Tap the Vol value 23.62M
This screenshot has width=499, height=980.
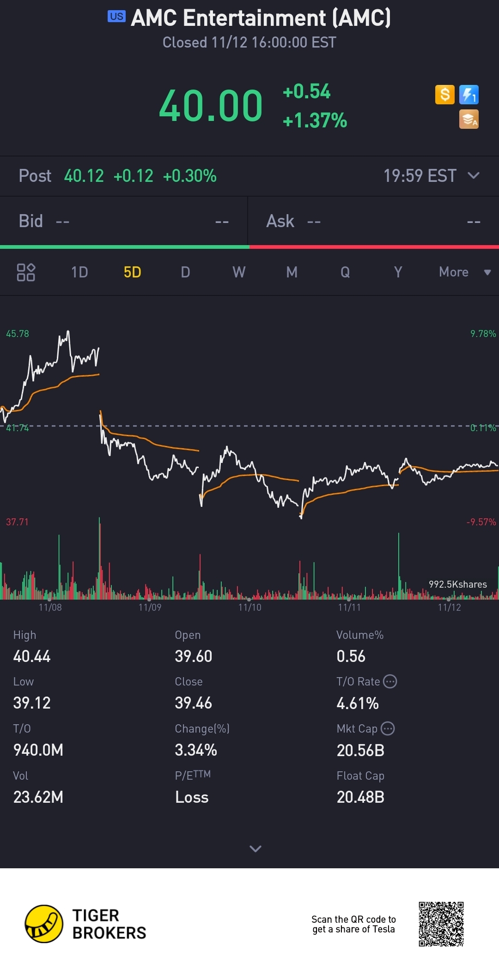point(38,797)
